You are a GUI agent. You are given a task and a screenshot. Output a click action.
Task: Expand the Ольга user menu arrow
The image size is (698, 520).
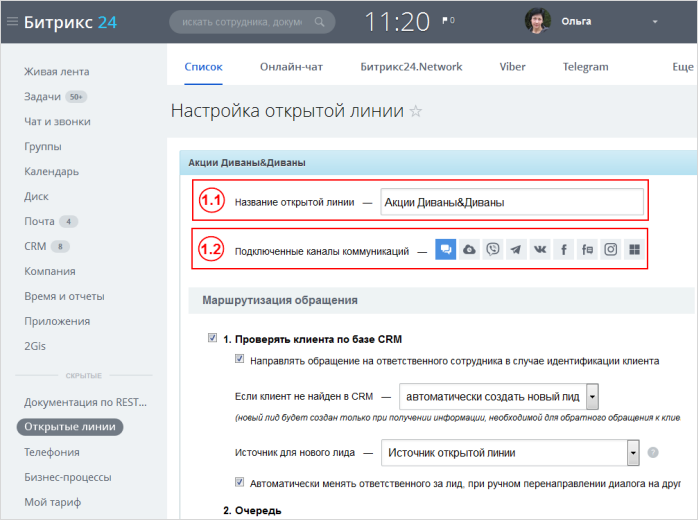[655, 21]
